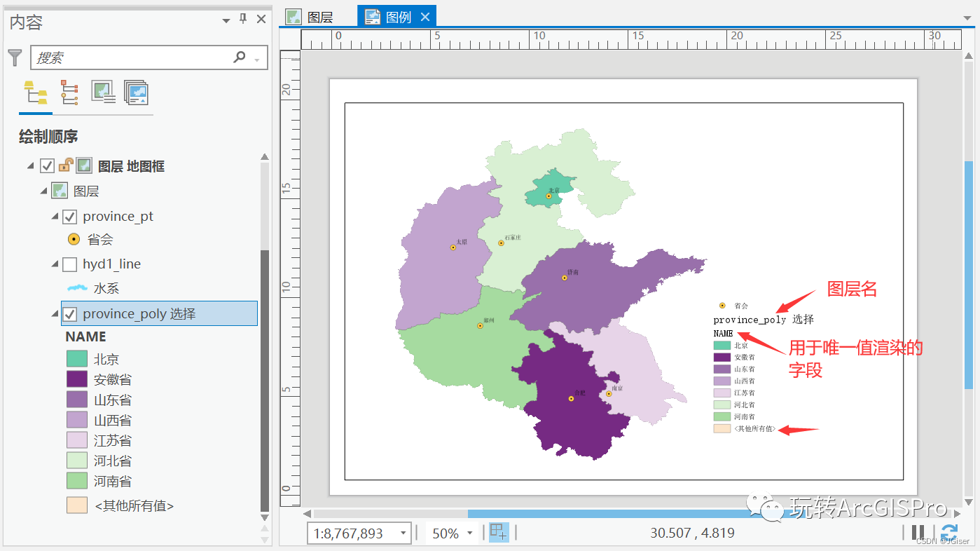Uncheck the province_poly 选择 layer

point(69,314)
